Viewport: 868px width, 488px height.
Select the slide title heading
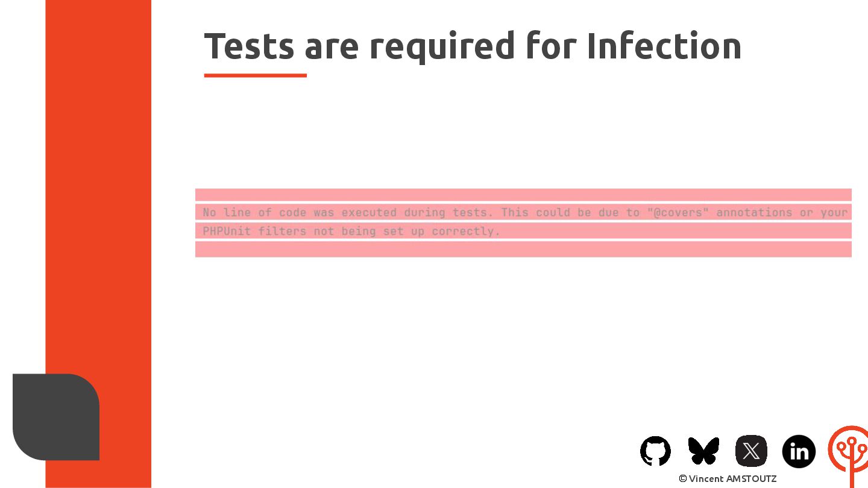coord(473,46)
